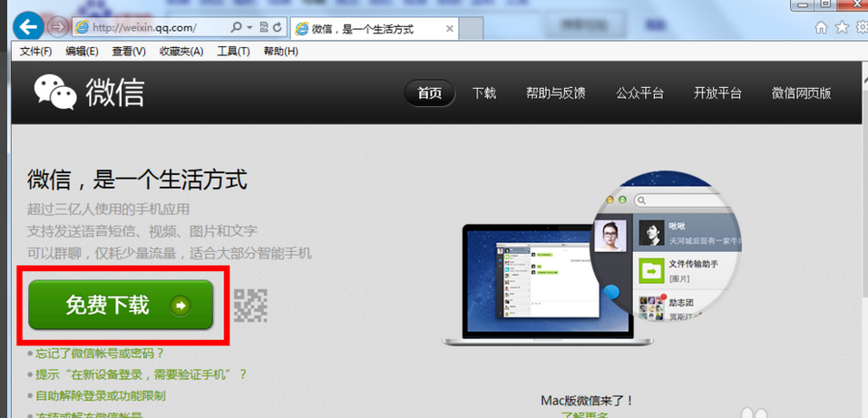Open the 文件(F) menu

[35, 52]
